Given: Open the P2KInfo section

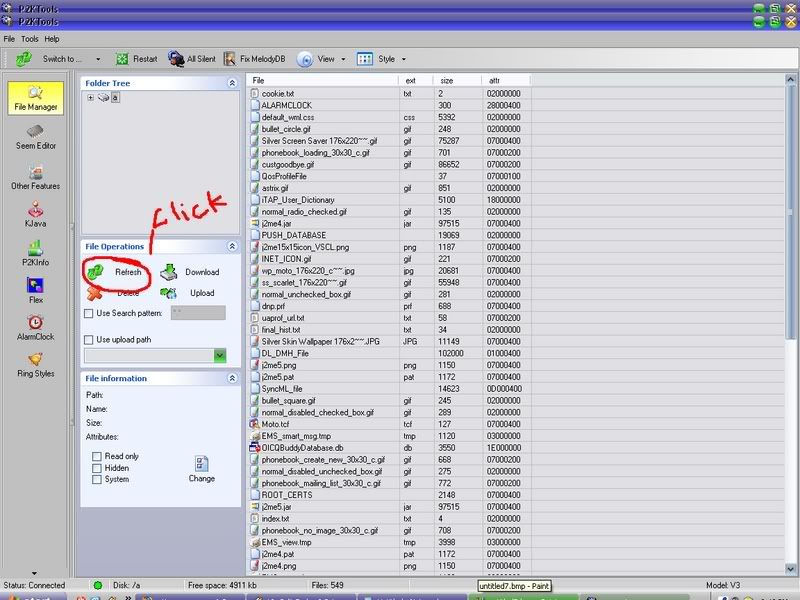Looking at the screenshot, I should tap(35, 254).
